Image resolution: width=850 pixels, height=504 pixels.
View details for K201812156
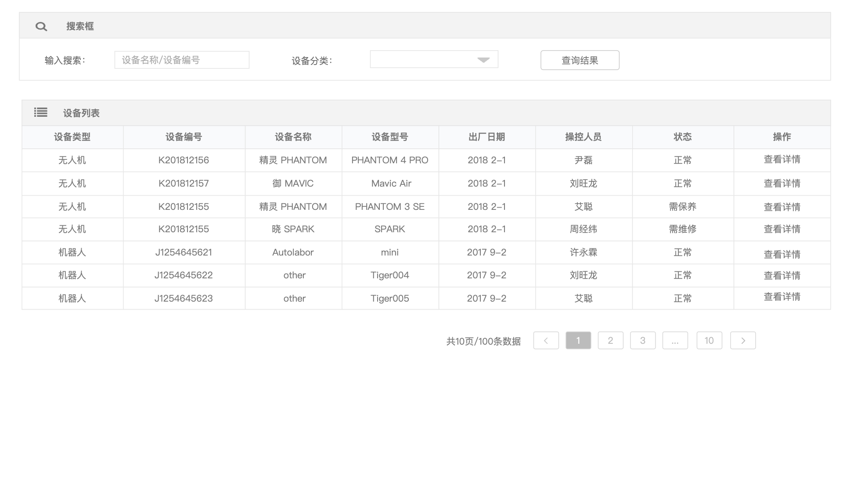click(x=782, y=159)
